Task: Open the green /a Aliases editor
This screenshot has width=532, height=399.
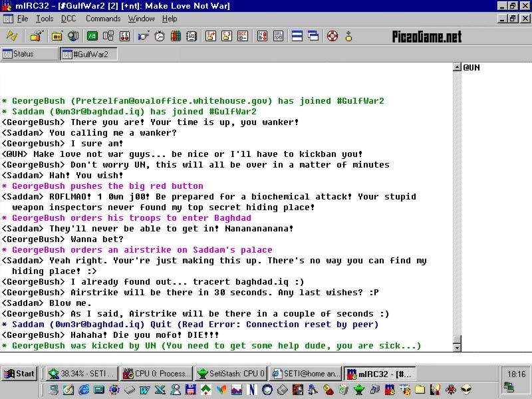Action: [92, 36]
